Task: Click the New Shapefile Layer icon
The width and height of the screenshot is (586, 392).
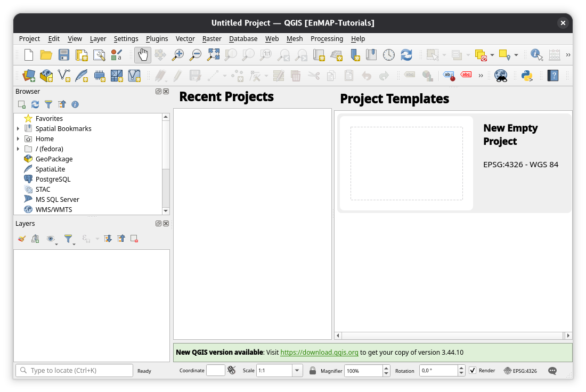Action: pyautogui.click(x=64, y=76)
